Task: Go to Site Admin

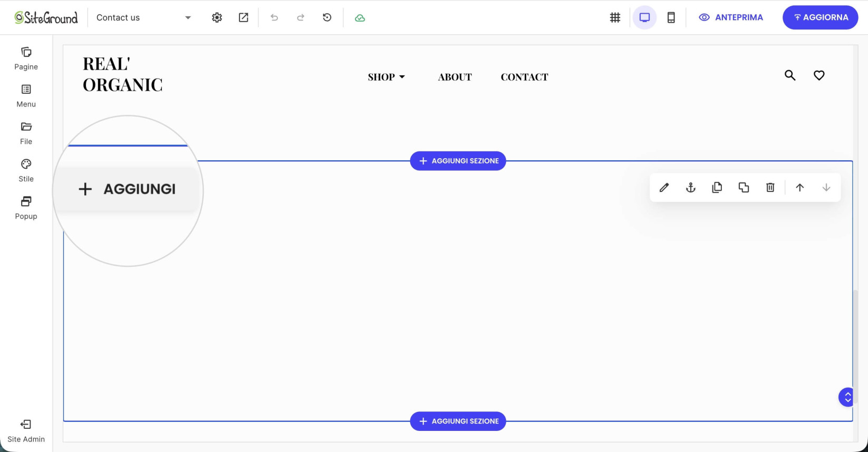Action: [26, 431]
